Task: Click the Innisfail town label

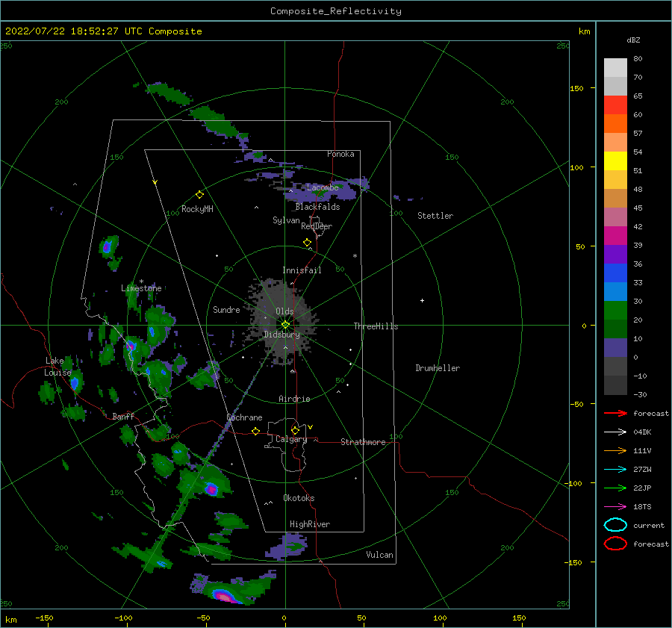Action: 302,270
